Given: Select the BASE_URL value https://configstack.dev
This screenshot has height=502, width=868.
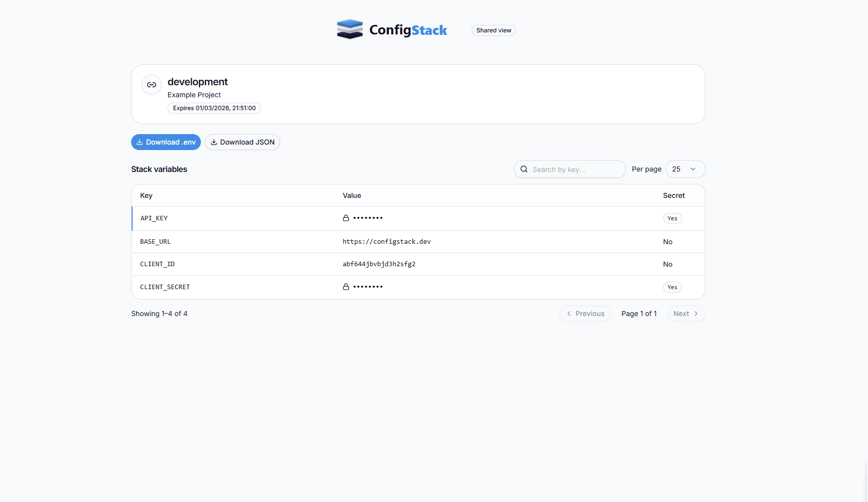Looking at the screenshot, I should tap(386, 242).
